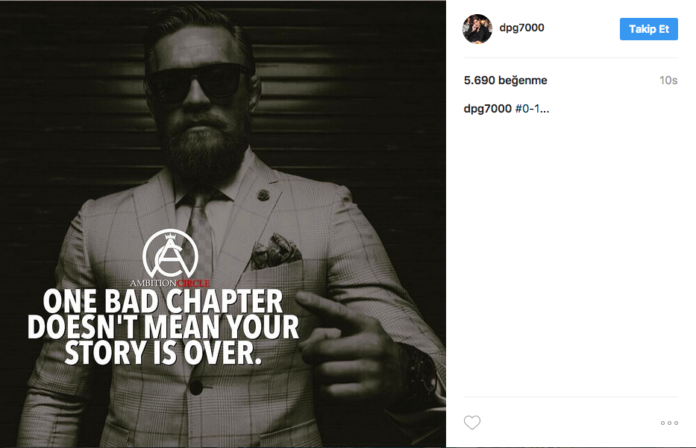Click the Takip Et follow button
This screenshot has width=696, height=448.
649,29
